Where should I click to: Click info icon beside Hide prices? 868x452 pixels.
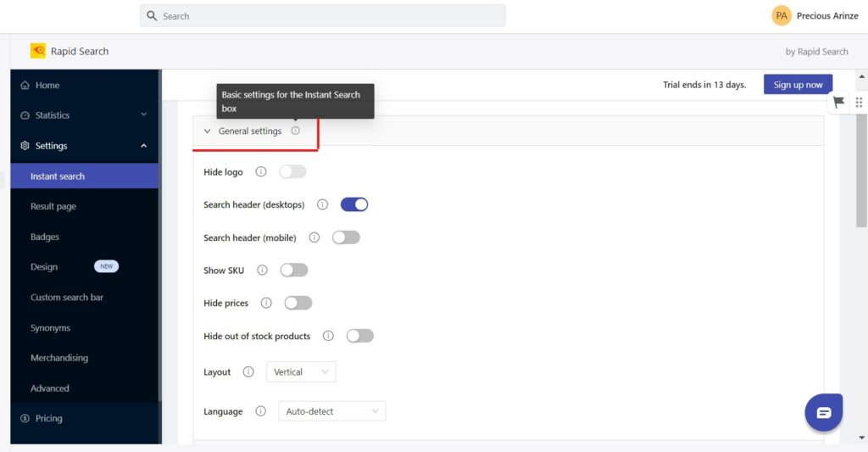coord(266,303)
